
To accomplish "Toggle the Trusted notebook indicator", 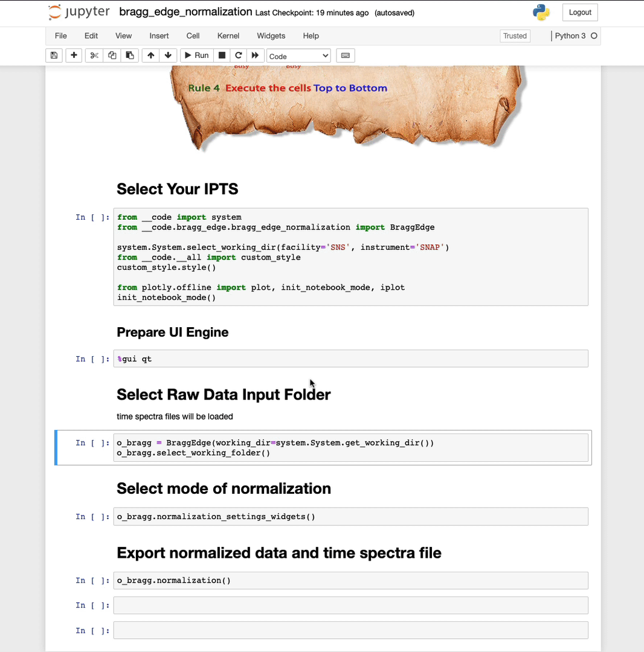I will (515, 36).
